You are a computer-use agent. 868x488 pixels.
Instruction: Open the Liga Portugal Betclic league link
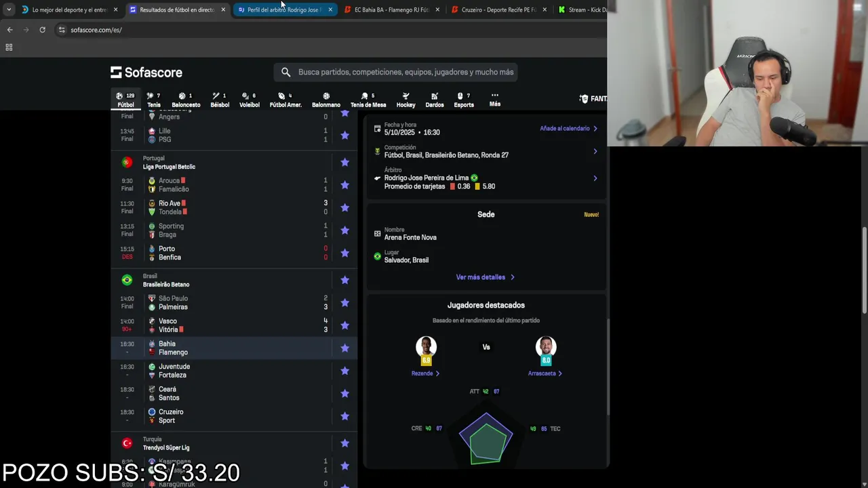click(x=169, y=167)
